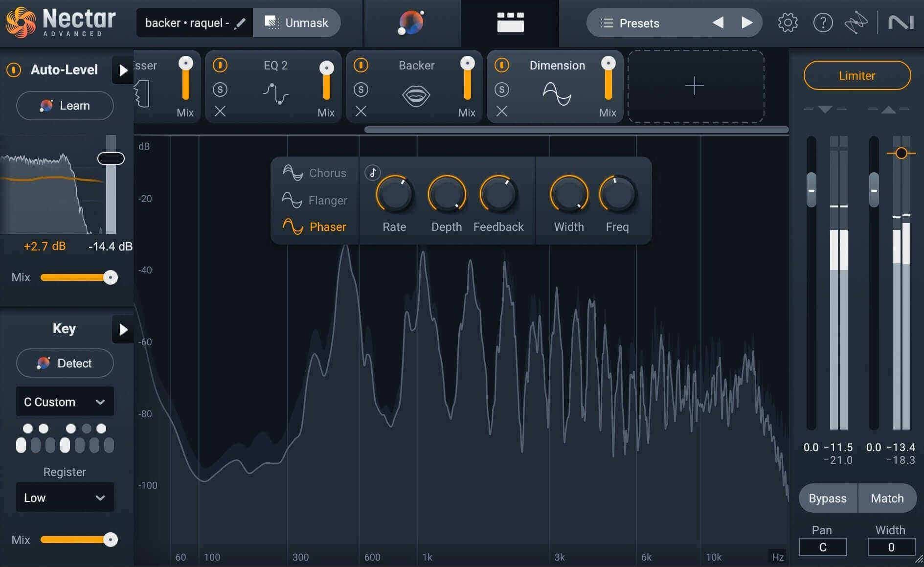The width and height of the screenshot is (924, 567).
Task: Remove the Backer module
Action: click(x=361, y=112)
